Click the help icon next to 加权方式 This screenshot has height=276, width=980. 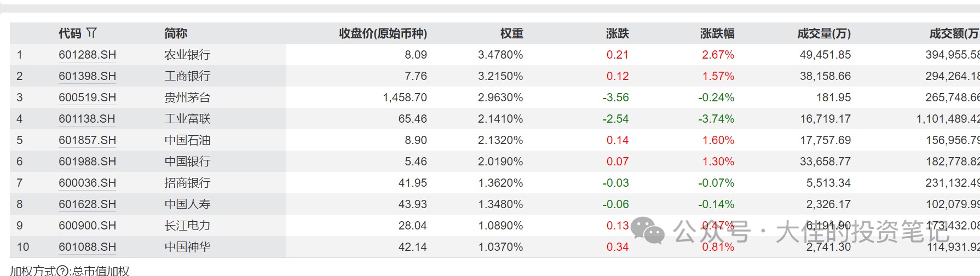[x=62, y=271]
